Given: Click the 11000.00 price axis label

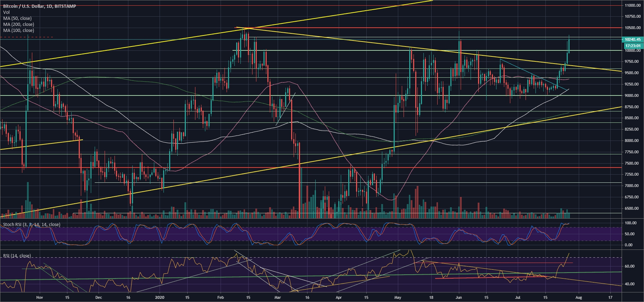Looking at the screenshot, I should point(633,5).
